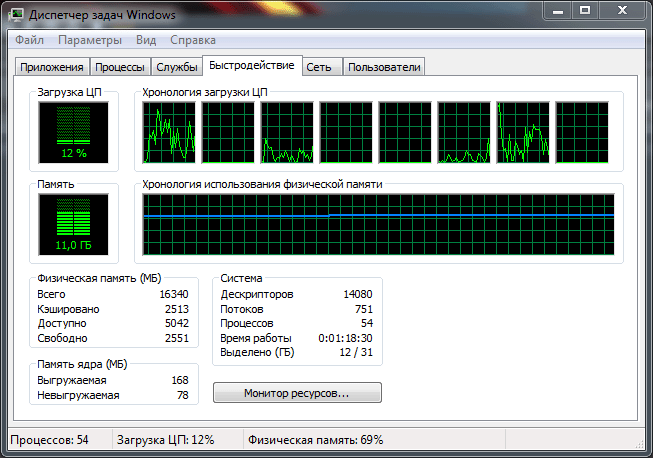Click the Выделено (ГБ) value 12 / 31
Screen dimensions: 653x458
(356, 352)
